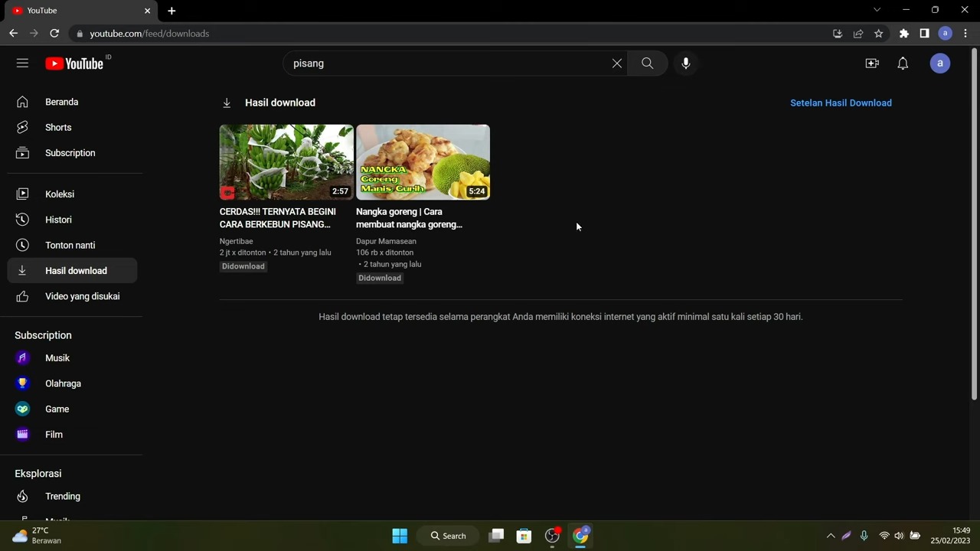Open Game subscription channel

(73, 409)
